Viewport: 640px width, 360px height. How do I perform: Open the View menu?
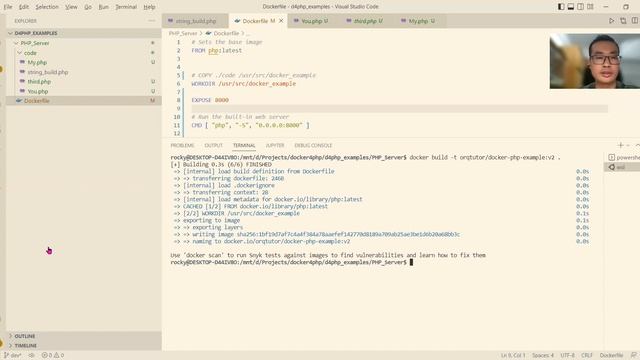coord(71,7)
